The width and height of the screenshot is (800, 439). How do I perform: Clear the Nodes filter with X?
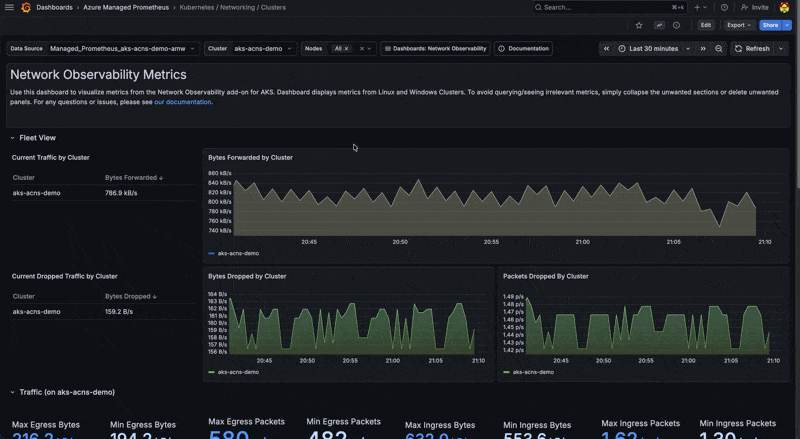pyautogui.click(x=362, y=48)
